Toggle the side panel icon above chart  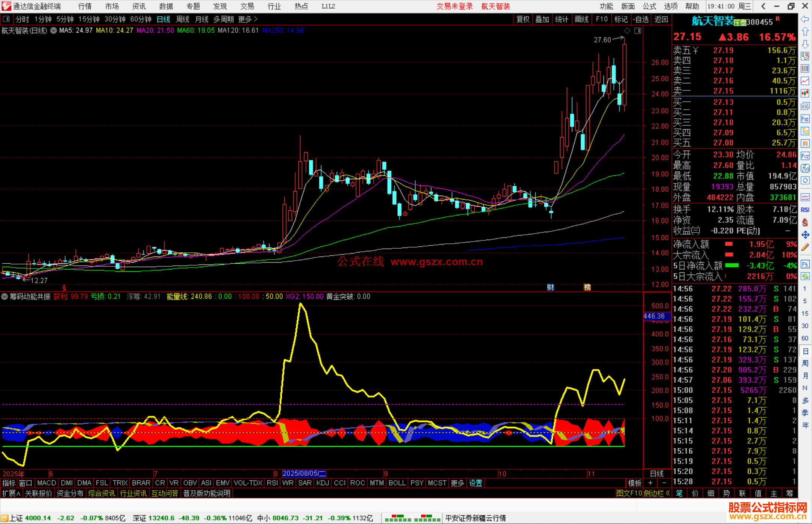point(638,31)
